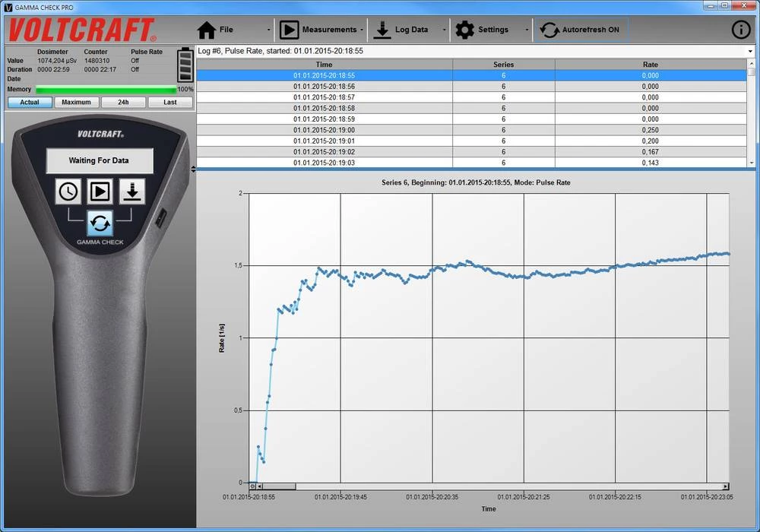The height and width of the screenshot is (532, 760).
Task: Switch to the 24h display mode
Action: tap(123, 102)
